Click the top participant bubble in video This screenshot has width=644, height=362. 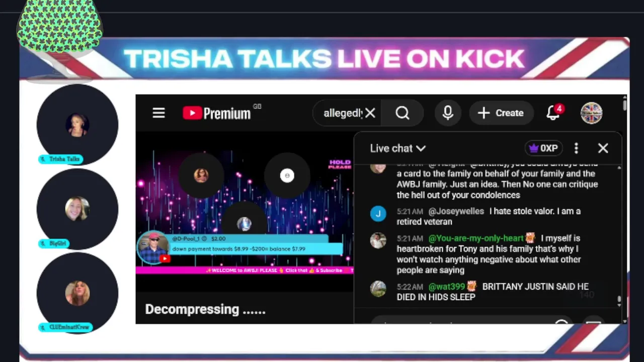coord(201,175)
